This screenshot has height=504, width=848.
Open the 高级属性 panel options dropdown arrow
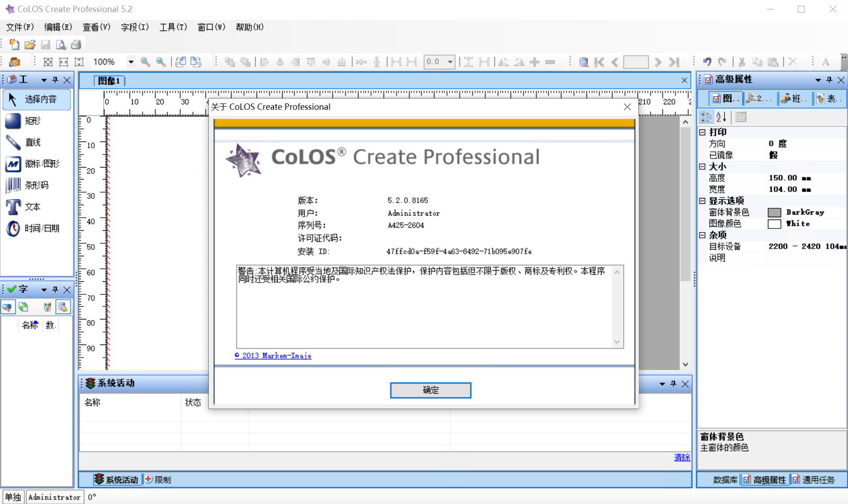click(818, 80)
